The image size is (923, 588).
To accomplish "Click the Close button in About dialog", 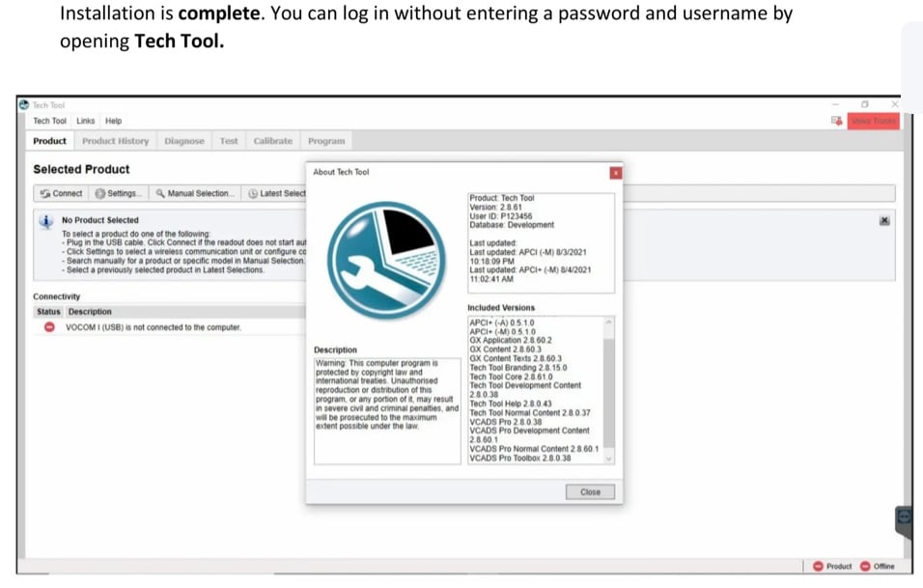I will click(x=590, y=492).
